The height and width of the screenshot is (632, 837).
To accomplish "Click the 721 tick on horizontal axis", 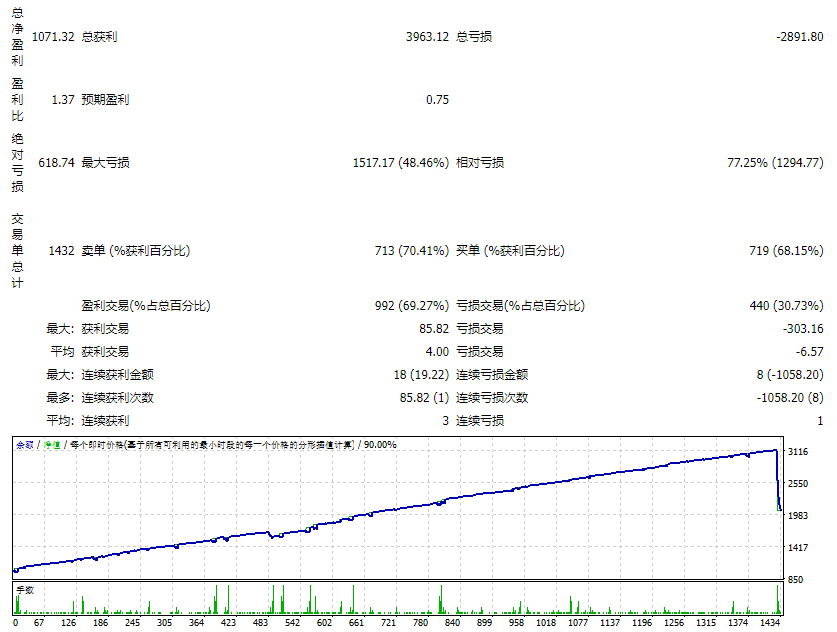I will click(x=388, y=622).
